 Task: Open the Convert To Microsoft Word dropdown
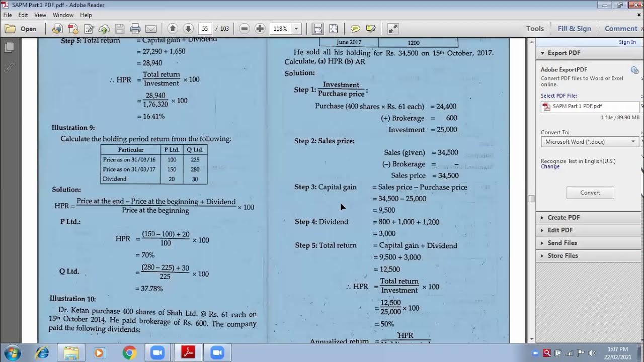click(x=590, y=142)
